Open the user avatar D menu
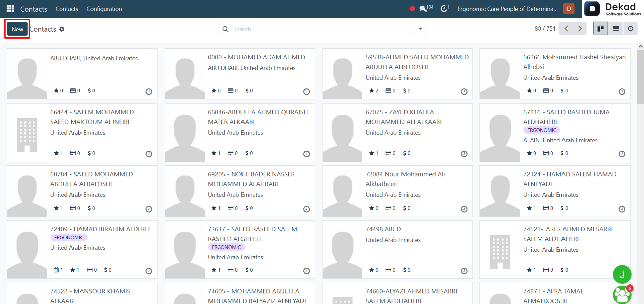The image size is (644, 304). click(569, 9)
